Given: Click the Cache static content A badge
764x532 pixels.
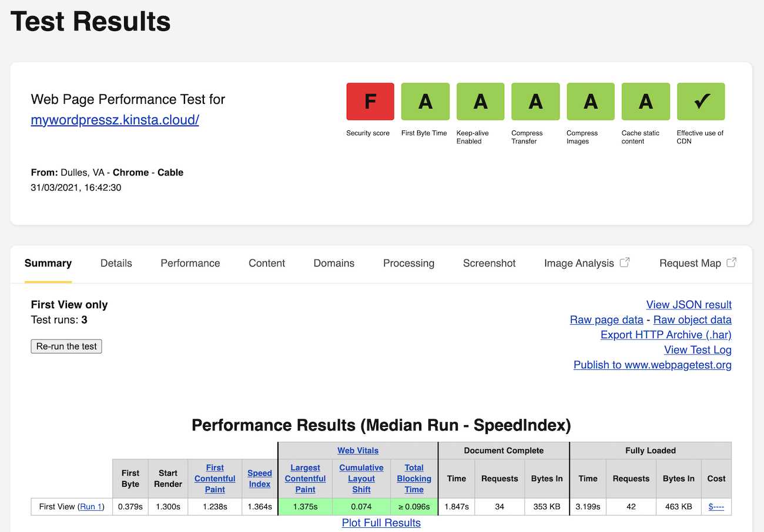Looking at the screenshot, I should pyautogui.click(x=646, y=102).
